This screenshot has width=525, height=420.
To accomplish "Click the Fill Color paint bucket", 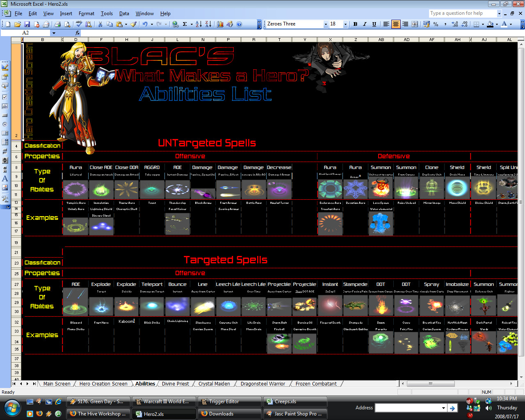I will (x=490, y=24).
